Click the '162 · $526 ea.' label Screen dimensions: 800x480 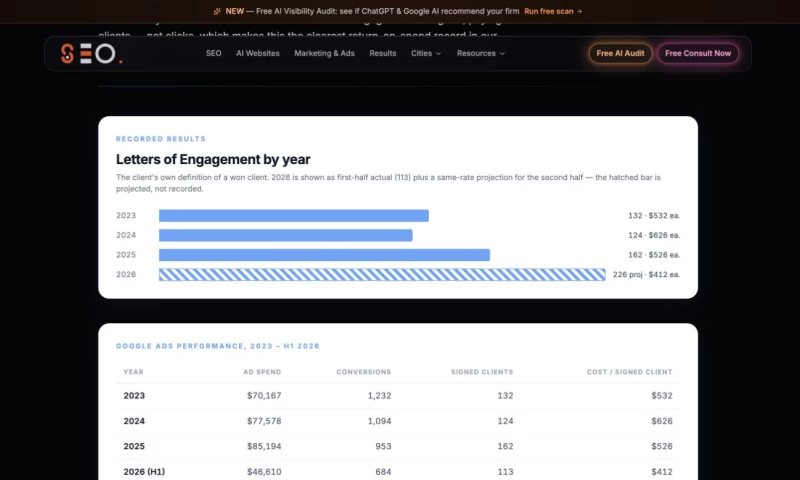point(654,255)
